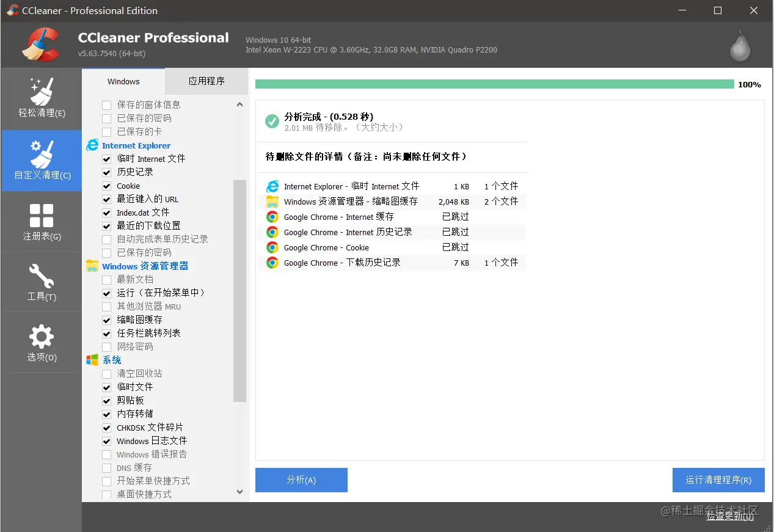Toggle 最近的下载位置 checkbox
The width and height of the screenshot is (774, 532).
point(107,226)
